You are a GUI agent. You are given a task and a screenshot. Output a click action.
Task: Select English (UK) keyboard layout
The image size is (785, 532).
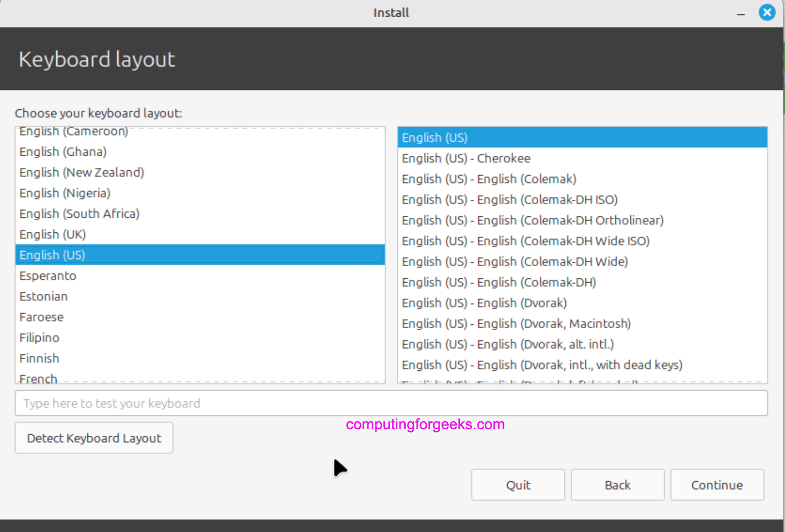(x=52, y=234)
